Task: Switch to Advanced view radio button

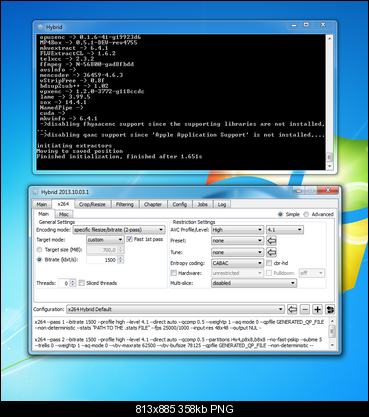Action: 306,214
